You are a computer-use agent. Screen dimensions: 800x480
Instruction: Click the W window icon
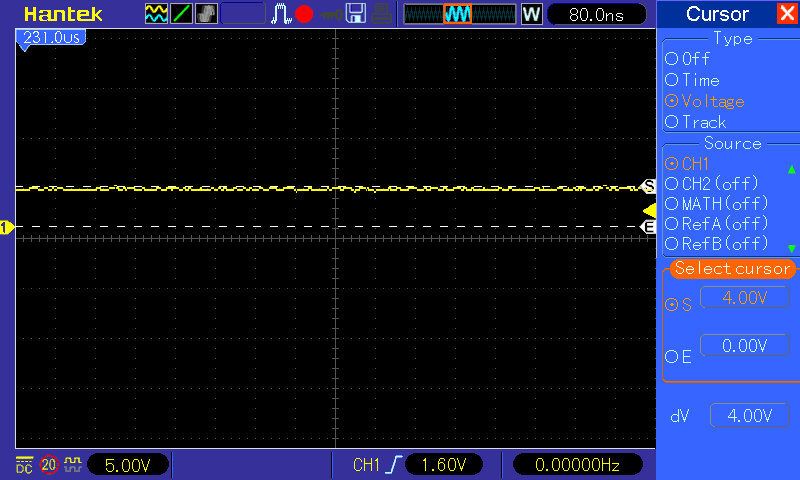(531, 14)
